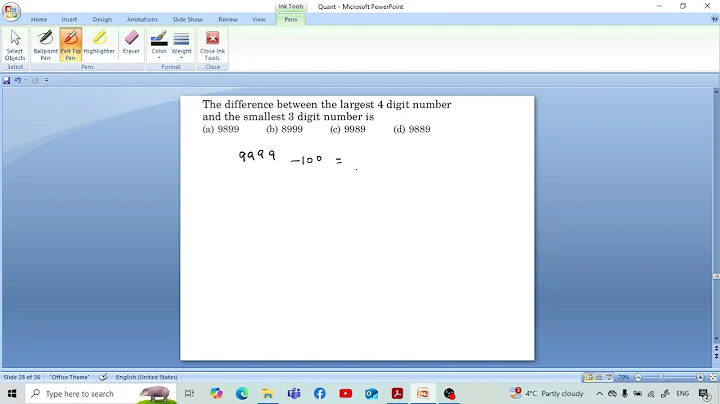This screenshot has height=404, width=720.
Task: Click the Ink Tools contextual tab header
Action: (291, 6)
